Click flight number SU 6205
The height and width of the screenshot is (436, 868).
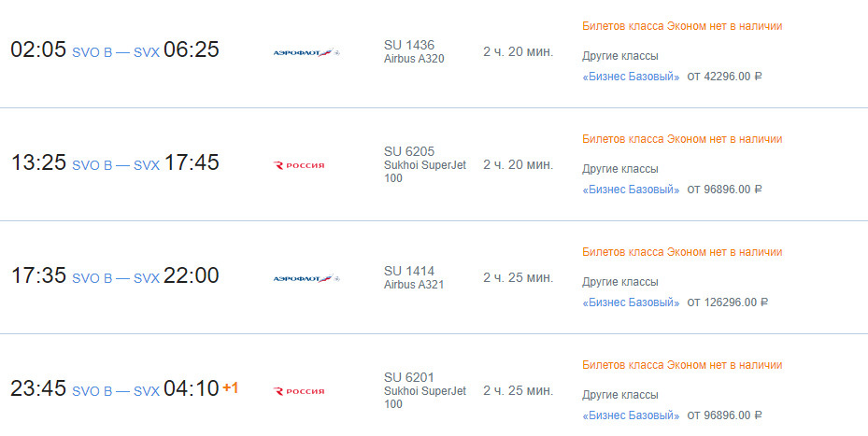click(409, 151)
